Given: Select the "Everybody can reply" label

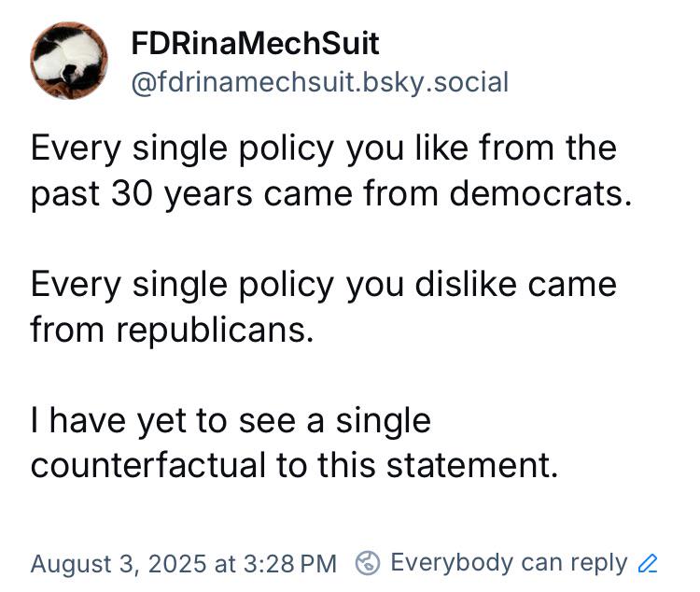Looking at the screenshot, I should 509,563.
